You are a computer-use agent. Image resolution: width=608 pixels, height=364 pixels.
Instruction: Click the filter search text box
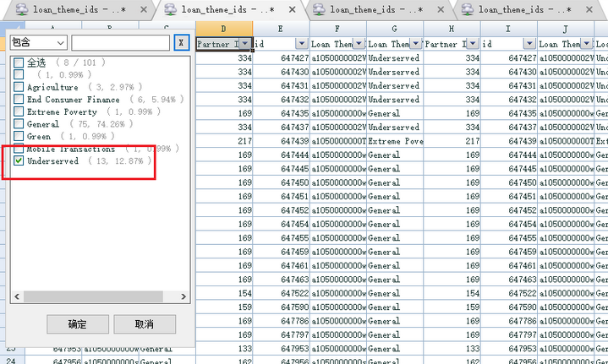(121, 42)
